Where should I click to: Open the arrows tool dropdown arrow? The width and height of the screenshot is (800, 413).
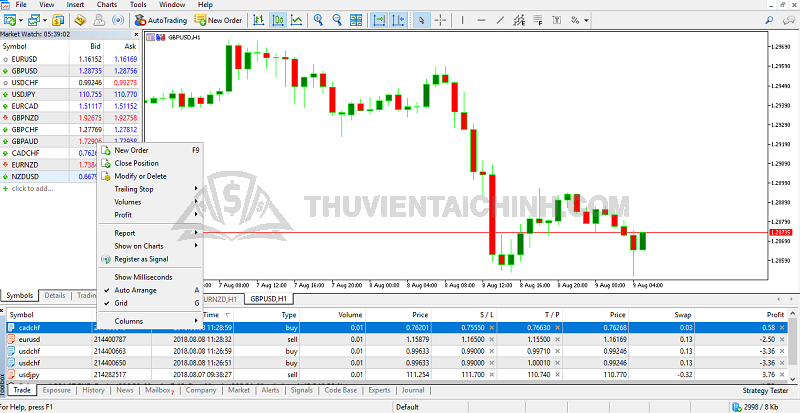[586, 20]
